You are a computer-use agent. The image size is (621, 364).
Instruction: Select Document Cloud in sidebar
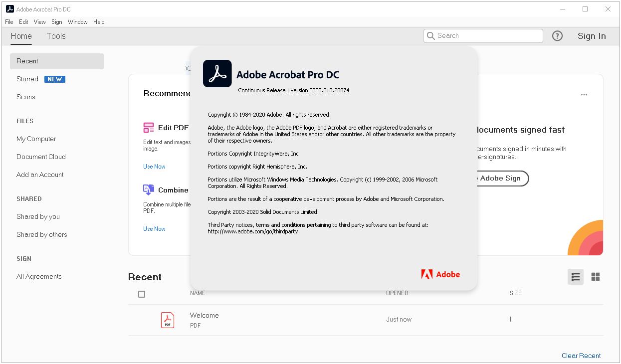tap(41, 157)
